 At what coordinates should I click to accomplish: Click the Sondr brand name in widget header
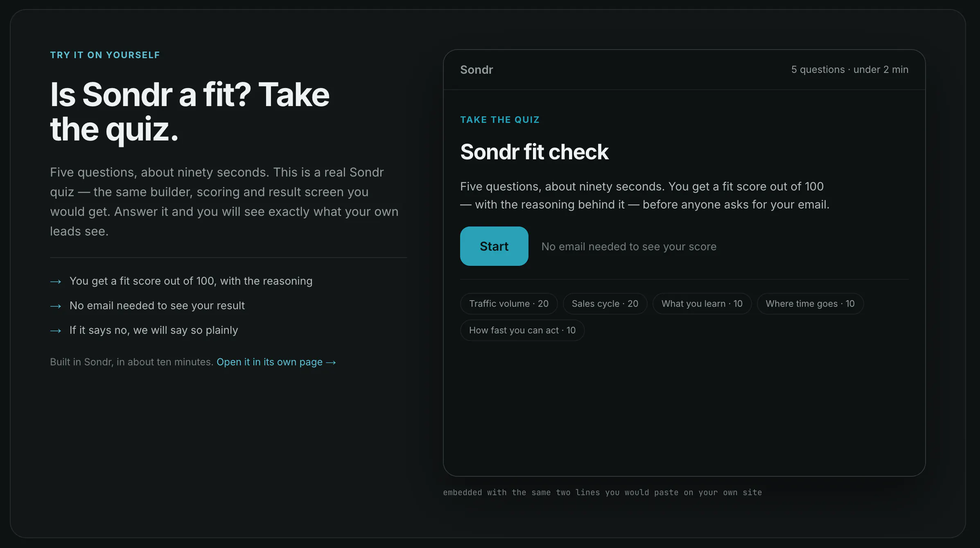(476, 70)
